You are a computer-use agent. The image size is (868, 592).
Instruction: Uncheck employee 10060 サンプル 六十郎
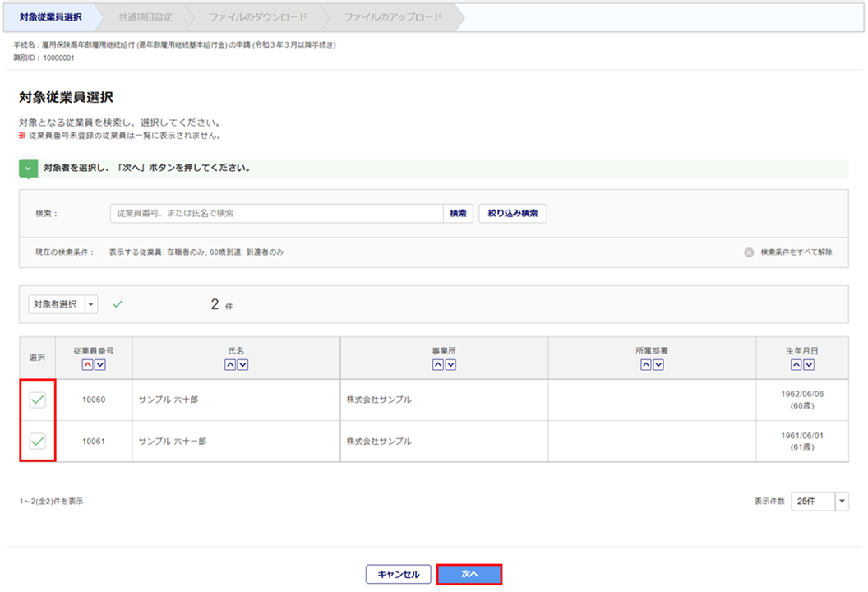click(x=37, y=400)
